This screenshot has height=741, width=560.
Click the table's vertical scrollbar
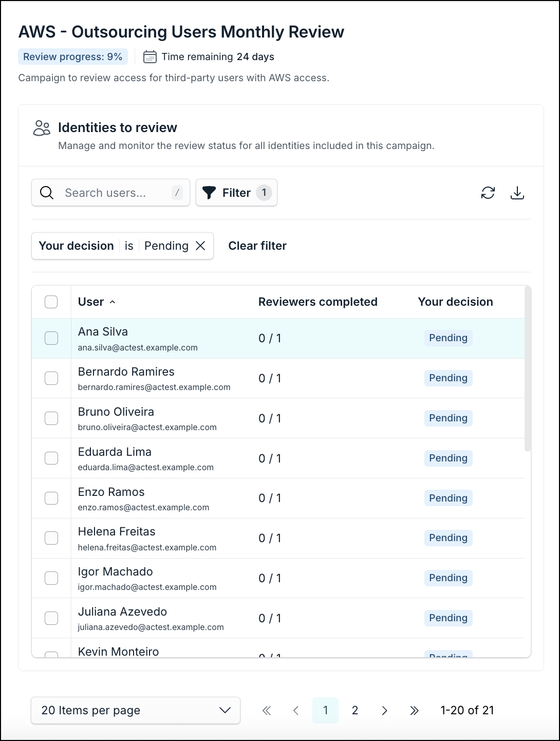527,369
